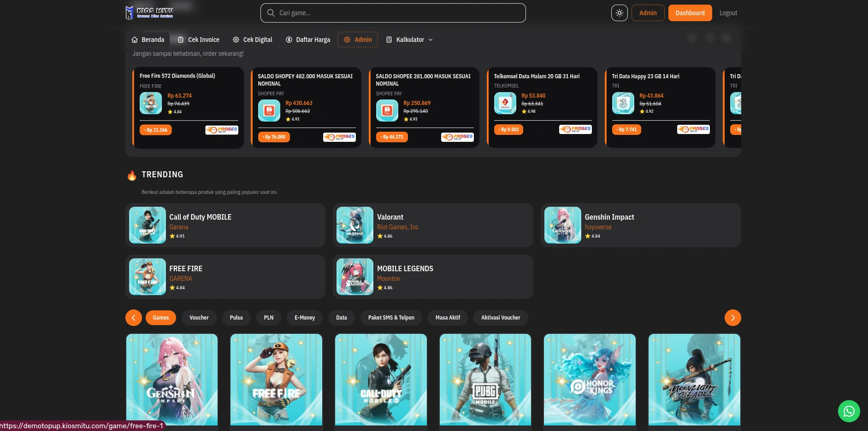Select the Pulsa category tab

tap(236, 318)
